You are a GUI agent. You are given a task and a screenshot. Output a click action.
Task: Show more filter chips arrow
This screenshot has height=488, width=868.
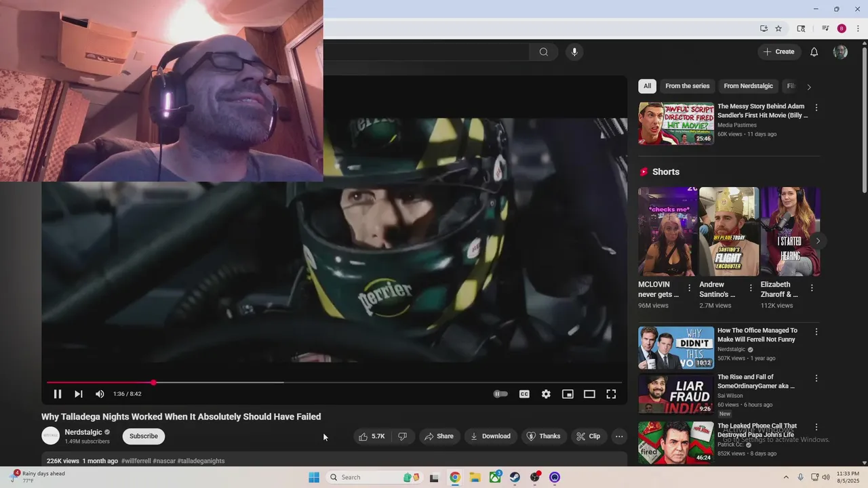(x=808, y=87)
